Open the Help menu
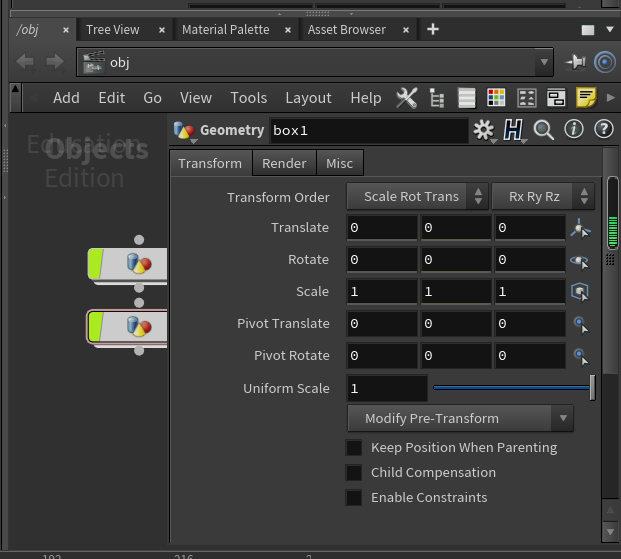 (x=366, y=98)
